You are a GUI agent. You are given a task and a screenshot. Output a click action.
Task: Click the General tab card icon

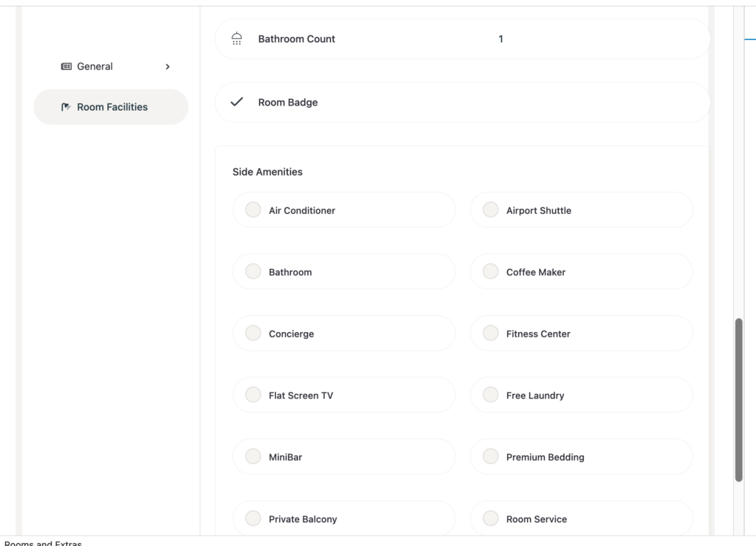[x=66, y=66]
